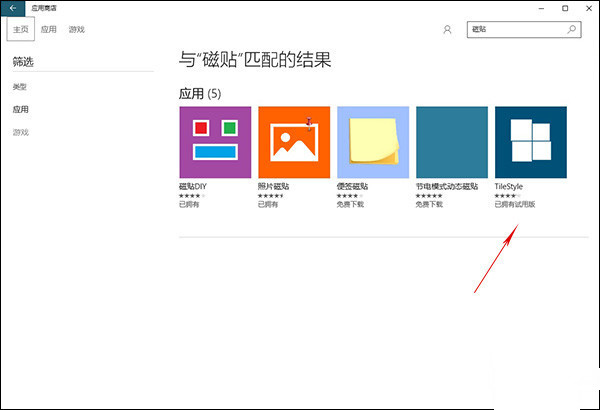Click the 磁贴DIY app name
Viewport: 600px width, 410px height.
click(x=193, y=186)
